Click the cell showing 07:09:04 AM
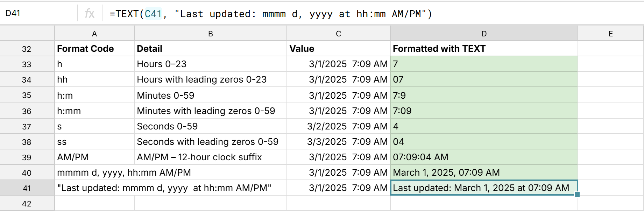This screenshot has height=211, width=644. pyautogui.click(x=484, y=157)
